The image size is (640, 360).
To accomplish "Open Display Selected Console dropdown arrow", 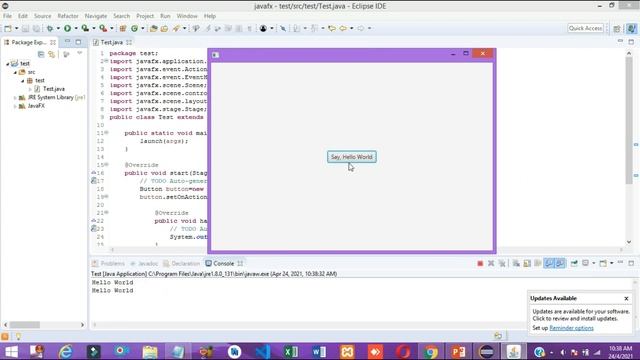I will tap(593, 263).
